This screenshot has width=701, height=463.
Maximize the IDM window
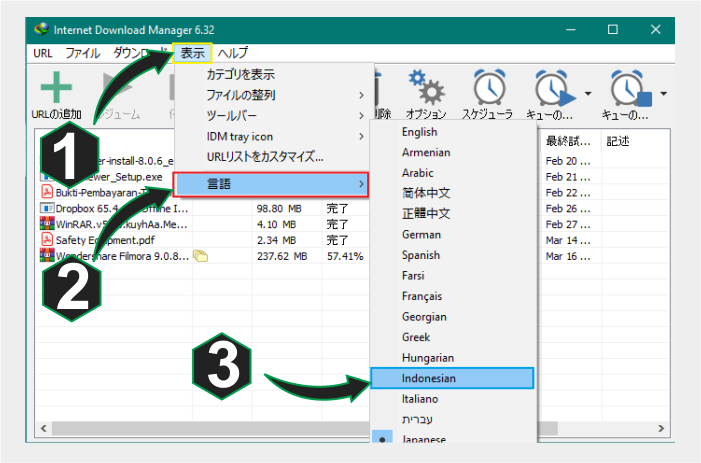tap(613, 29)
